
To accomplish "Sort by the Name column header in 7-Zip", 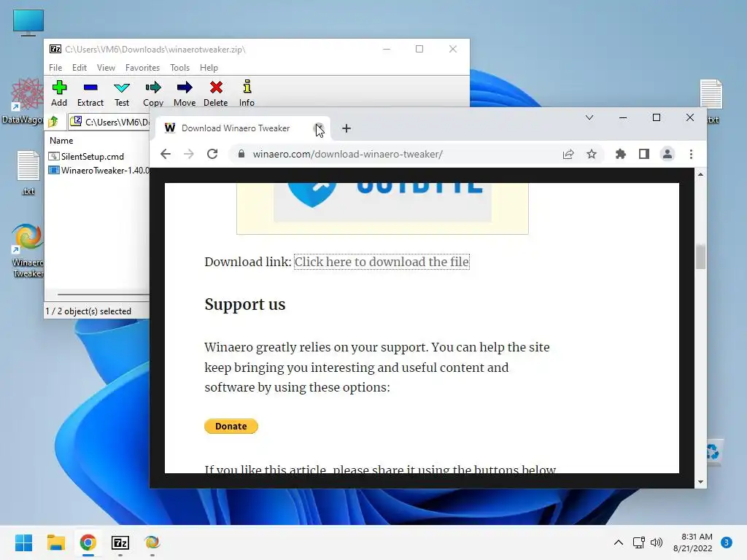I will pyautogui.click(x=61, y=141).
